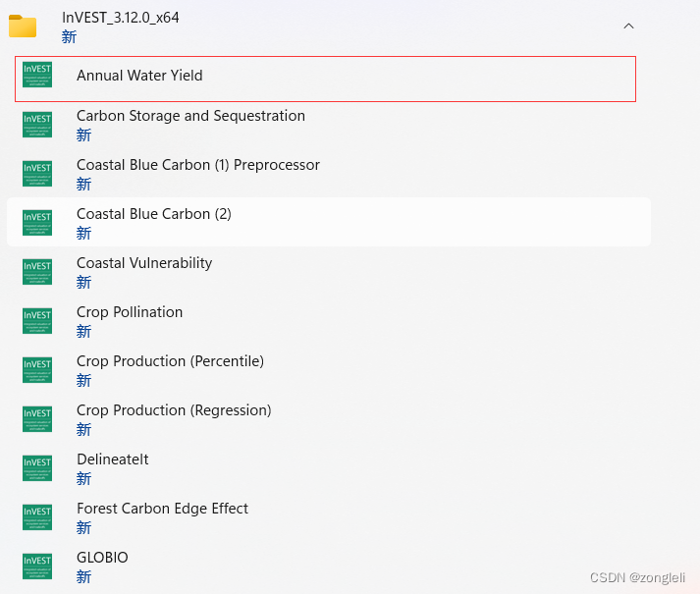Viewport: 700px width, 594px height.
Task: Collapse the InVEST_3.12.0_x64 folder chevron
Action: click(x=629, y=27)
